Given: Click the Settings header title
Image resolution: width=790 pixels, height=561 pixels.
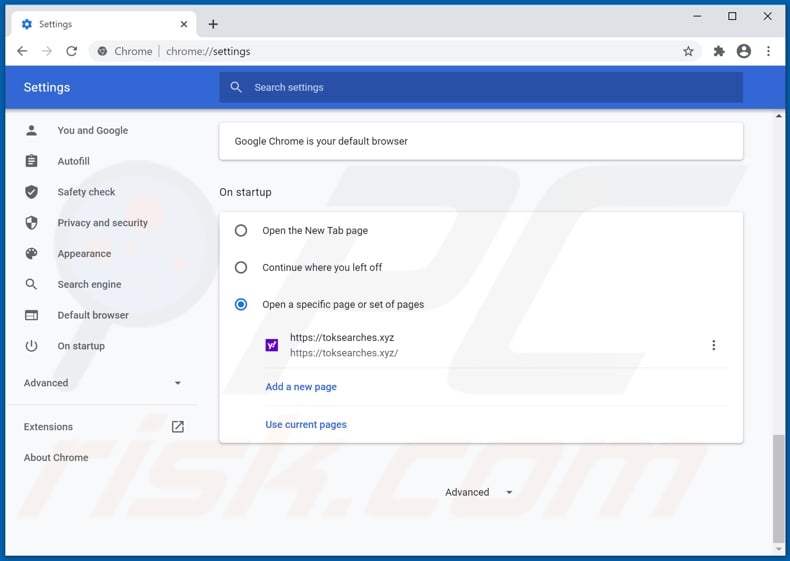Looking at the screenshot, I should pyautogui.click(x=47, y=87).
